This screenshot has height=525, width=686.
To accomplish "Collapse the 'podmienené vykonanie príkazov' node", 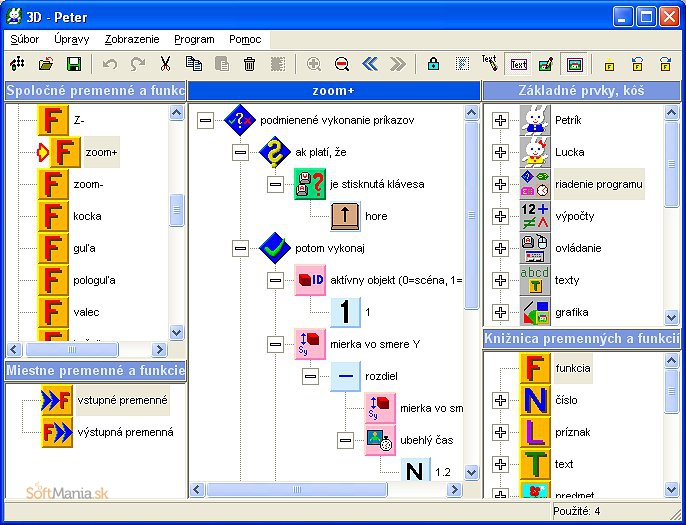I will point(207,120).
